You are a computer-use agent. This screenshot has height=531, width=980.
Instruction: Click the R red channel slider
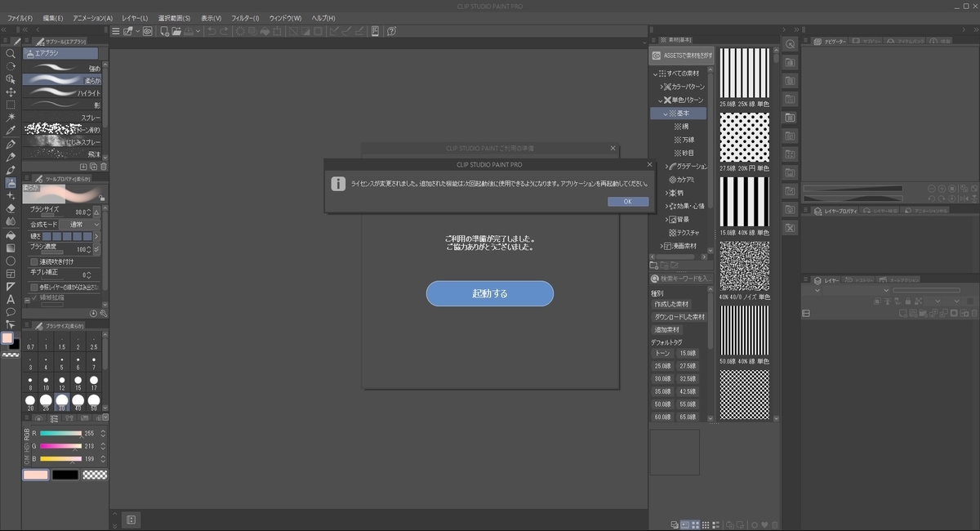click(x=60, y=434)
